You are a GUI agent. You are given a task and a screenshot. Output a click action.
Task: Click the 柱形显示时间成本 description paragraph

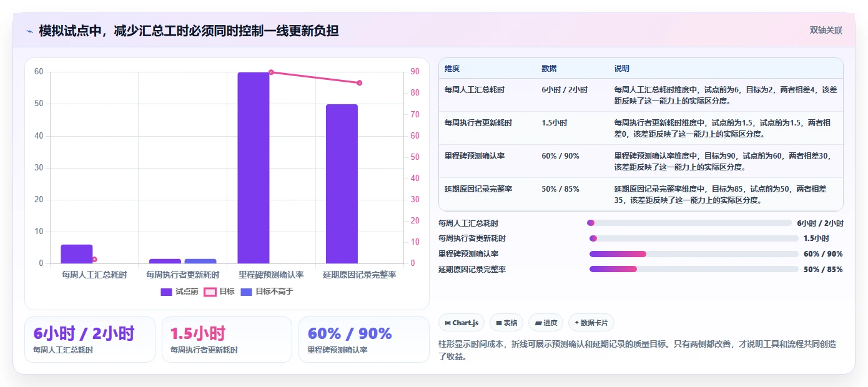click(x=641, y=350)
